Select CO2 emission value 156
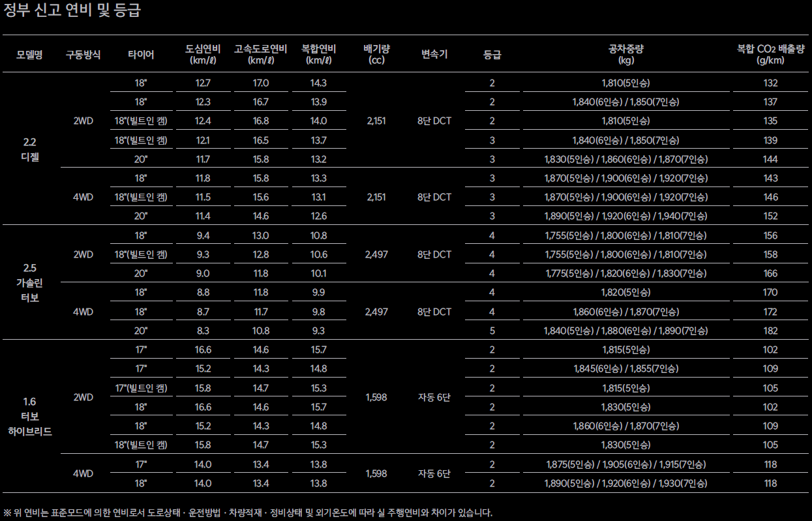The height and width of the screenshot is (521, 812). pyautogui.click(x=770, y=235)
